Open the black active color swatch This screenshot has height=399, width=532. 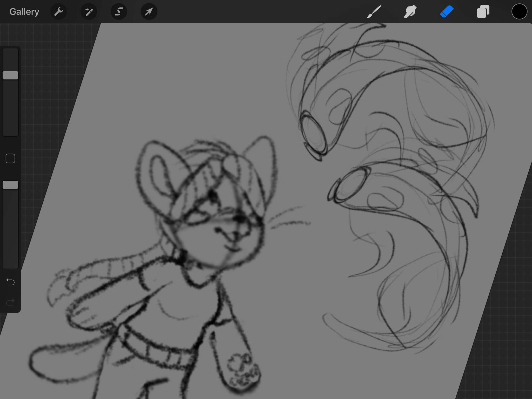(x=519, y=12)
